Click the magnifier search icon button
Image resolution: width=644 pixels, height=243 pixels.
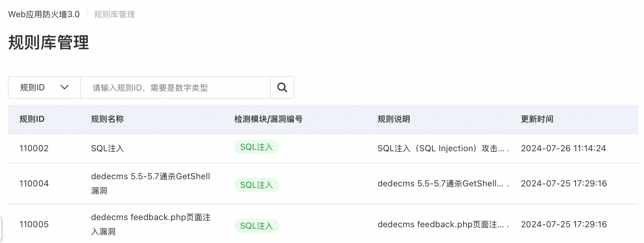click(x=282, y=87)
